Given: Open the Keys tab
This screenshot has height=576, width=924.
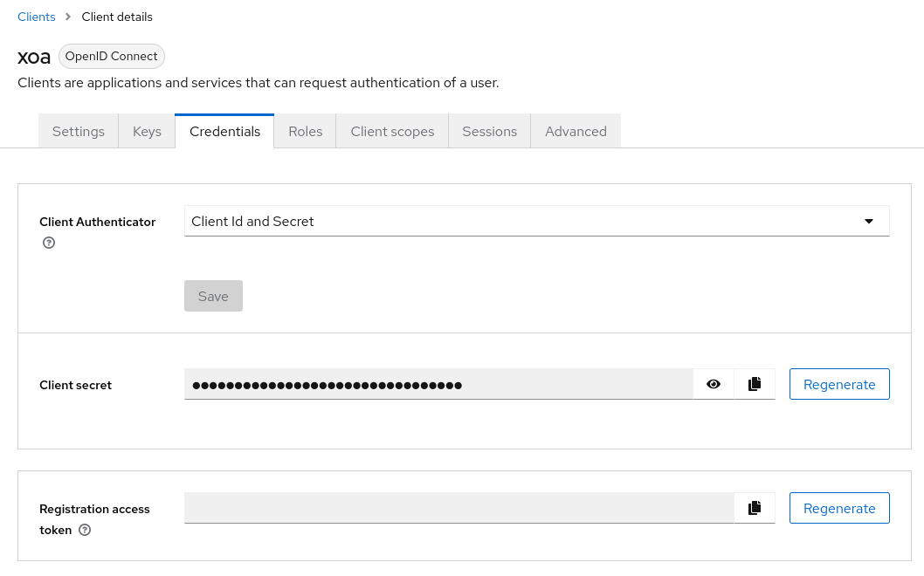Looking at the screenshot, I should point(147,131).
